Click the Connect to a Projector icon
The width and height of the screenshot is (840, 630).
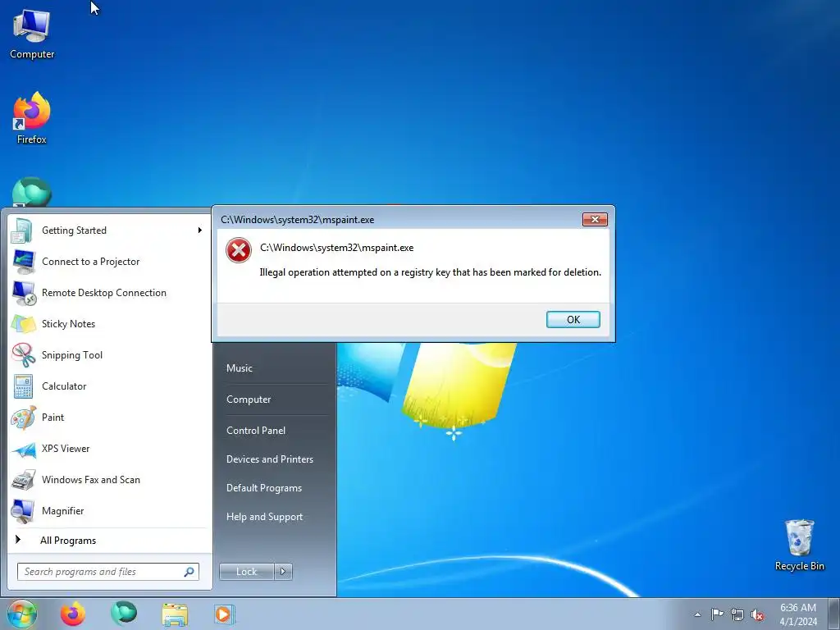point(22,262)
